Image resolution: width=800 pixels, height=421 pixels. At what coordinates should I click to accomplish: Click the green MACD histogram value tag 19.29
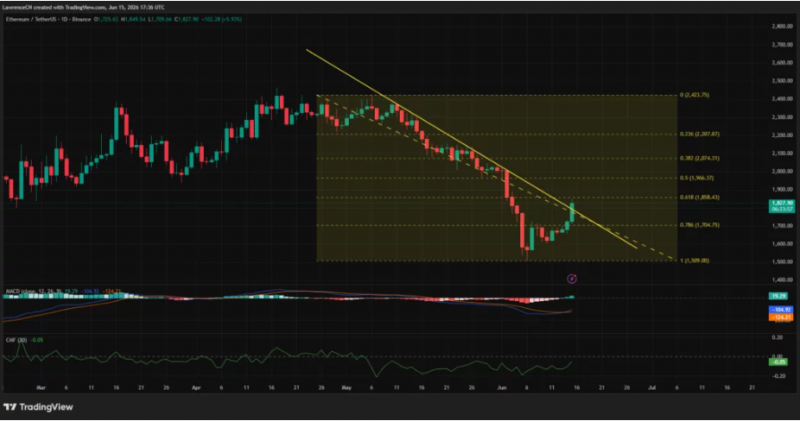pyautogui.click(x=780, y=296)
